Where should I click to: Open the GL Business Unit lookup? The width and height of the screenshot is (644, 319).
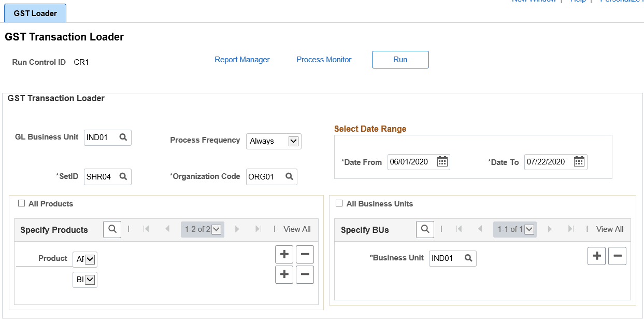pos(123,137)
